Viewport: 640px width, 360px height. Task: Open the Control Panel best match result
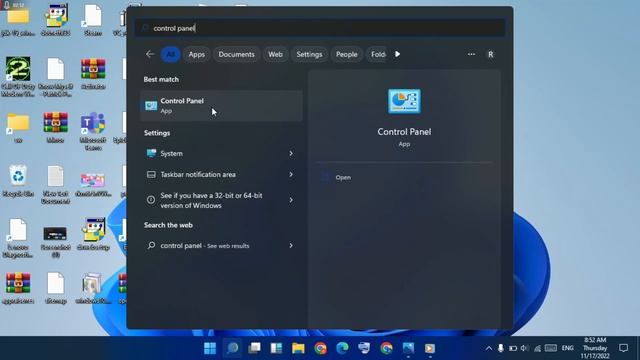tap(221, 106)
